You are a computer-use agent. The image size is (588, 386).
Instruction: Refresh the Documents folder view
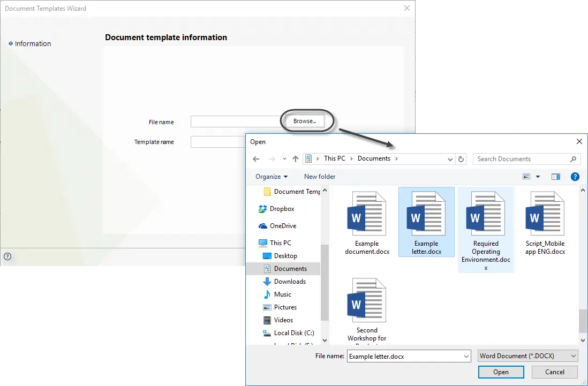pos(461,159)
